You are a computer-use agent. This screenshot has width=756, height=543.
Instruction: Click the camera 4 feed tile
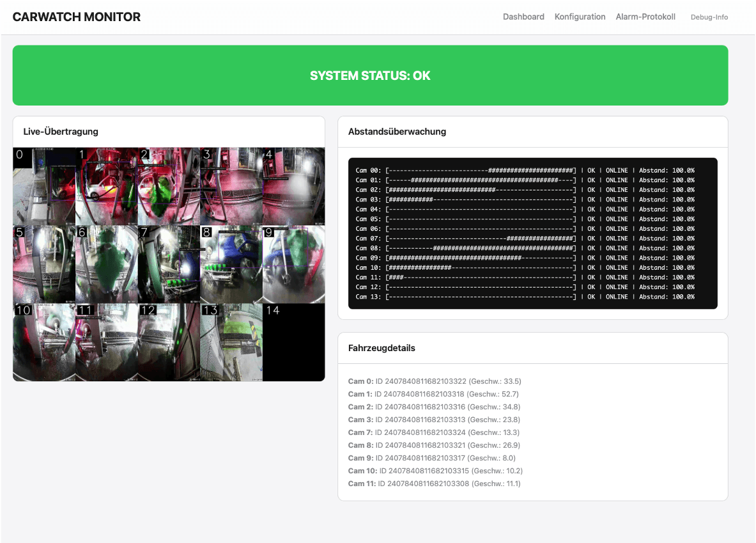(293, 186)
